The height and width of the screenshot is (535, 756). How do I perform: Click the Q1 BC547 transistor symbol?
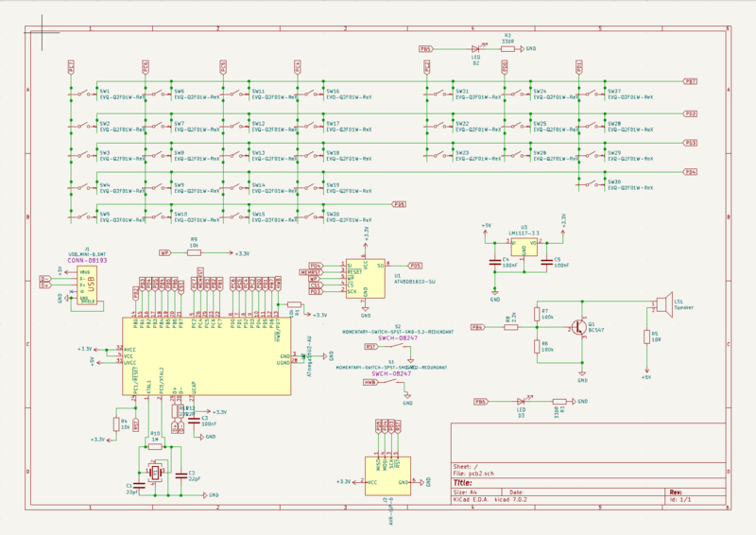pos(579,326)
